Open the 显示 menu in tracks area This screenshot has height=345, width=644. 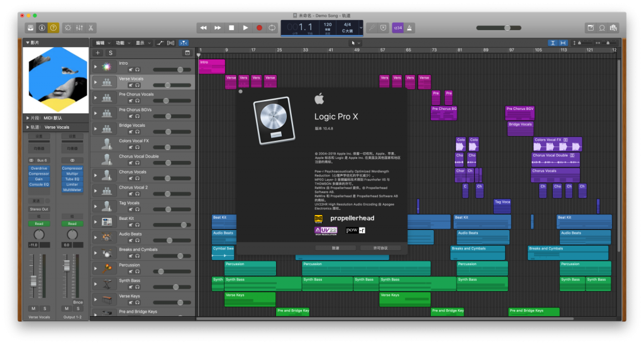143,43
